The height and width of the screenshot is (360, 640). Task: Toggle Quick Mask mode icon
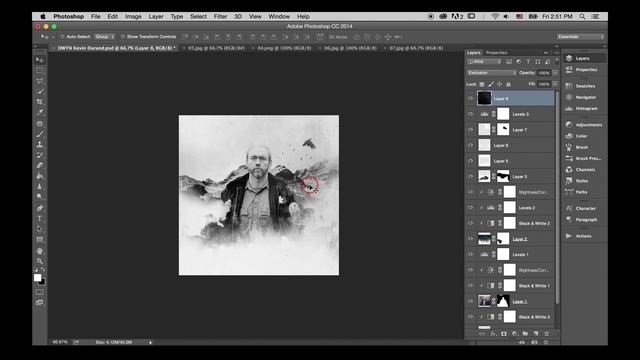pyautogui.click(x=40, y=292)
